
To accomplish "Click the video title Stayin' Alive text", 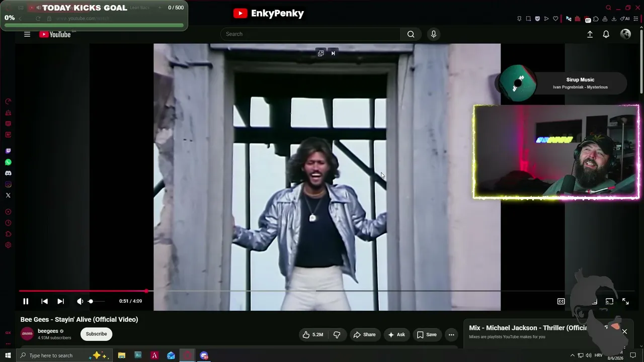I will point(79,319).
